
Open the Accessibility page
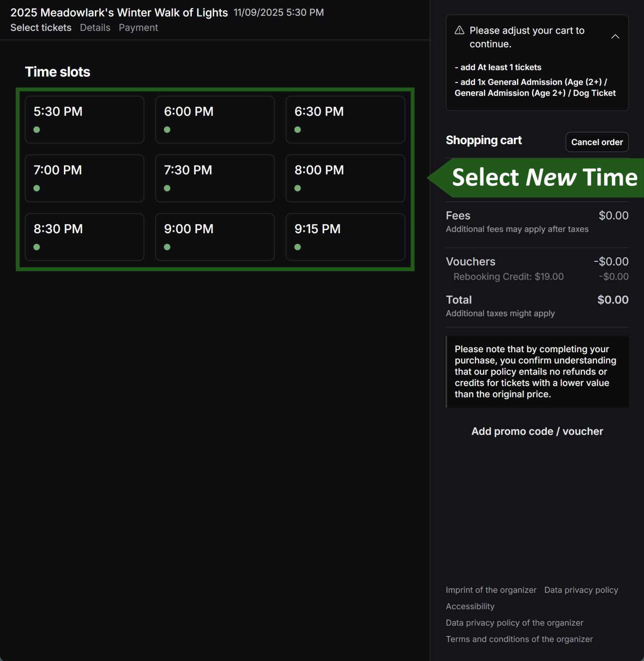click(x=470, y=606)
